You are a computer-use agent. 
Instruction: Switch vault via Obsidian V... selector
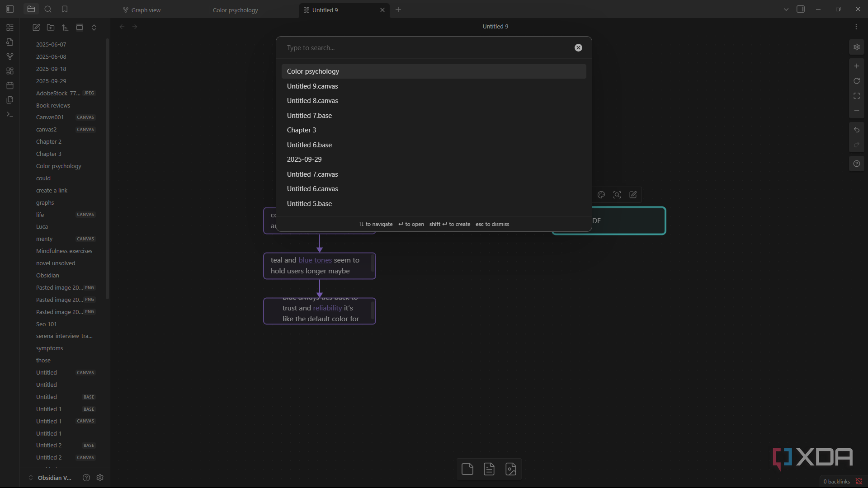coord(50,478)
